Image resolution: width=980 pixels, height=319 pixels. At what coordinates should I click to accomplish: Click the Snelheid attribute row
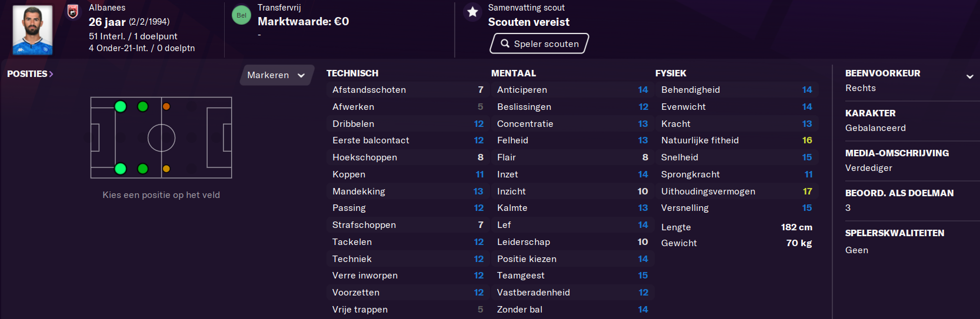point(736,157)
